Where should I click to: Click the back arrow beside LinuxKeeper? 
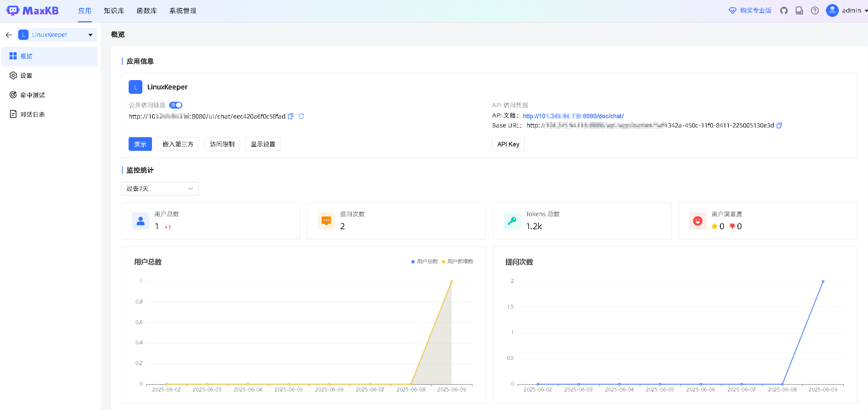(9, 35)
